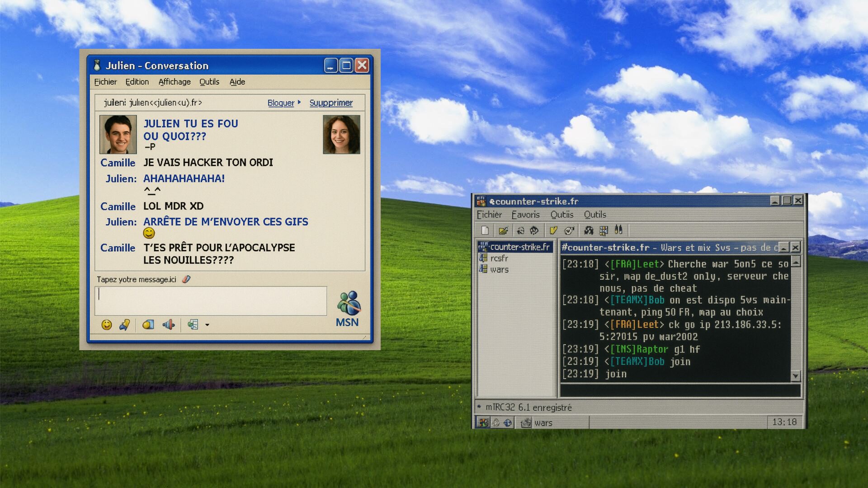Click the yellow notepad icon in mIRC toolbar
The height and width of the screenshot is (488, 868).
(x=553, y=230)
